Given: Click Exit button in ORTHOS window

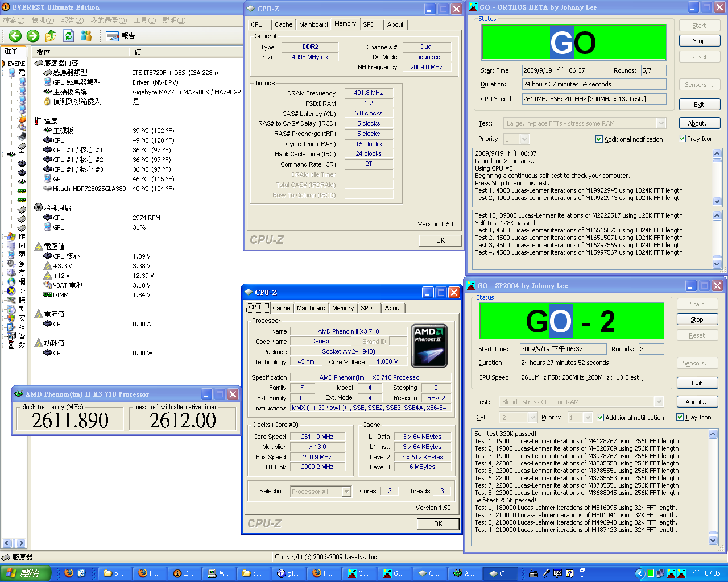Looking at the screenshot, I should point(700,105).
